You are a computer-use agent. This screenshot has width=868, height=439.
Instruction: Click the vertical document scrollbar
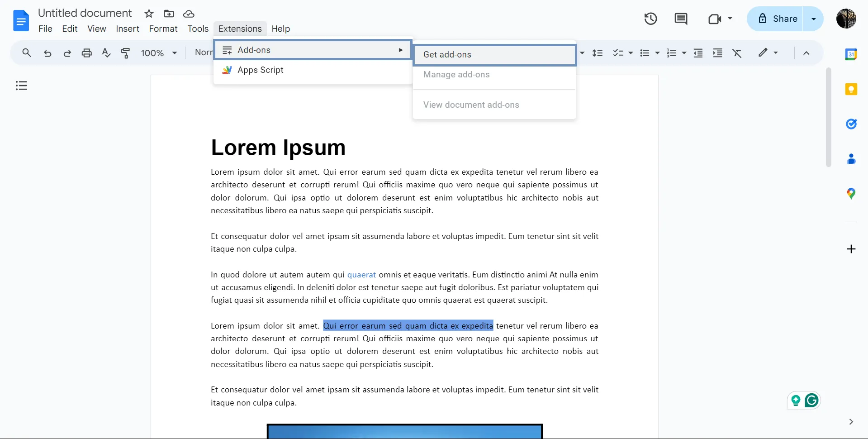point(828,117)
